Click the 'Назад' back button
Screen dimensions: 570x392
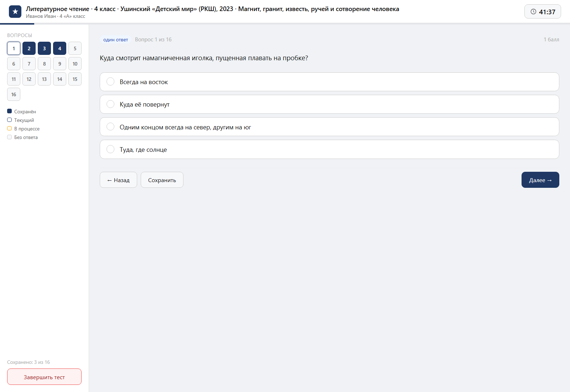tap(118, 180)
